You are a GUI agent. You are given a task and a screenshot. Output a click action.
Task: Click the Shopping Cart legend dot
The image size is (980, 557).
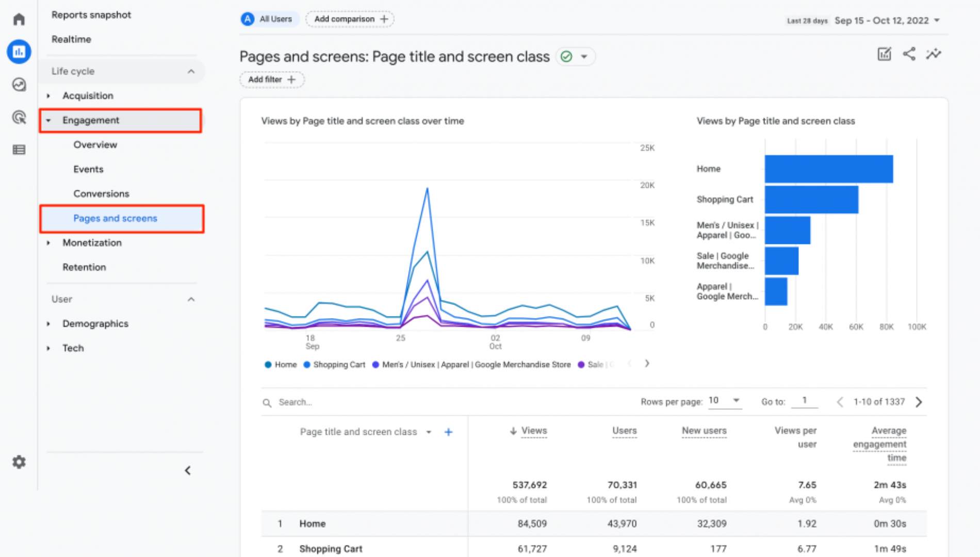(x=307, y=365)
